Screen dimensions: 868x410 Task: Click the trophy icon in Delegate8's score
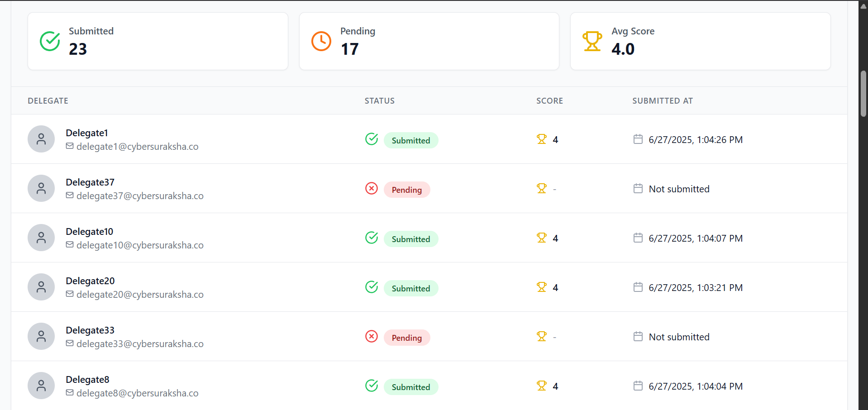(542, 386)
